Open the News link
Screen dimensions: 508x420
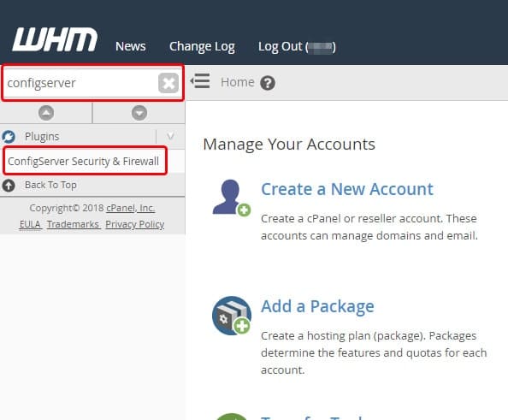[131, 46]
